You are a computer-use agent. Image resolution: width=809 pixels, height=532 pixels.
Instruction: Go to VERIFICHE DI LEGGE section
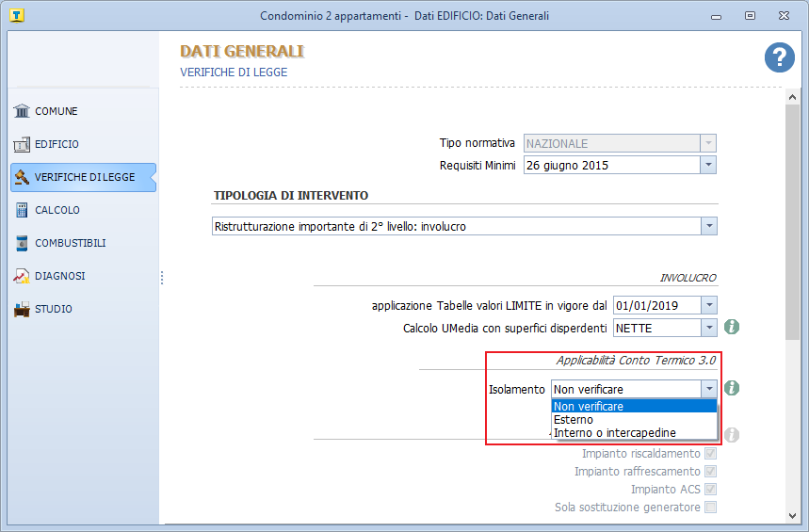pyautogui.click(x=83, y=177)
